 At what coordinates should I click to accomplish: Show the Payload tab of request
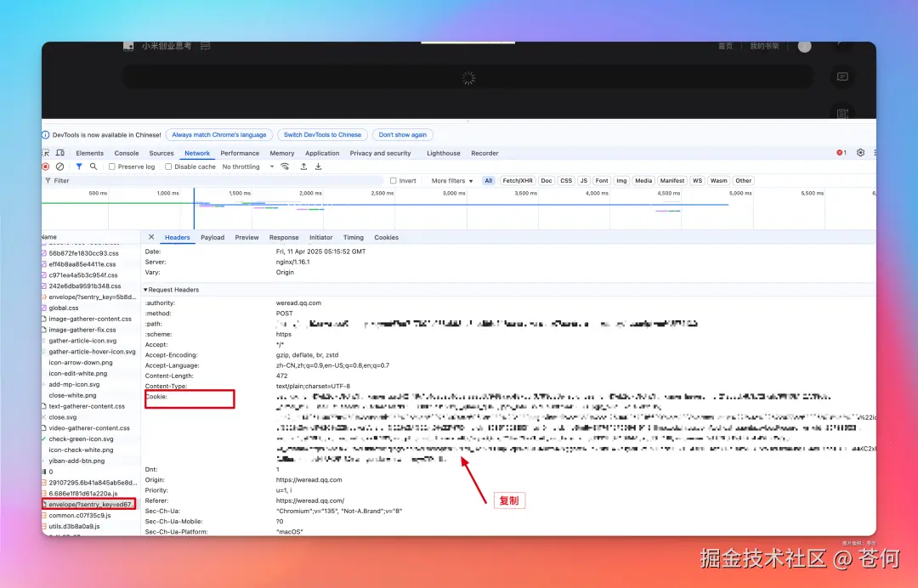pos(212,238)
